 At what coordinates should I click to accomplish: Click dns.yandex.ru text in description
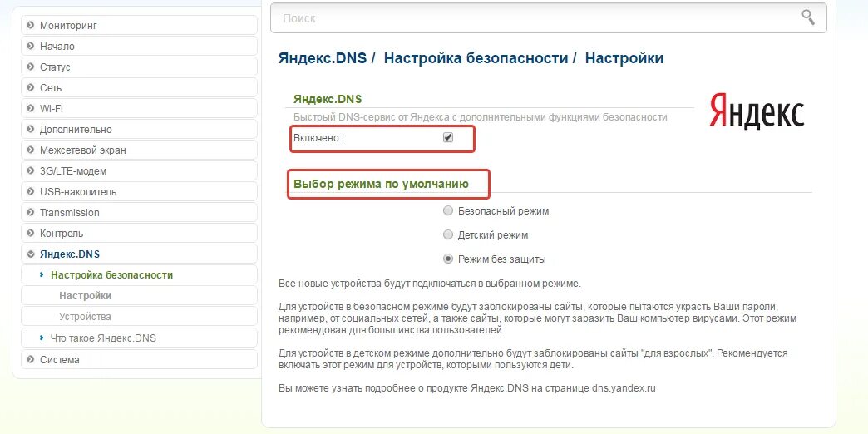point(624,388)
